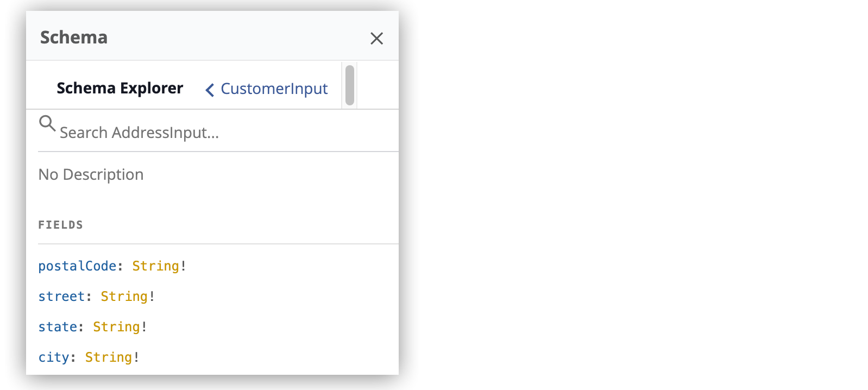Select the city field name
868x390 pixels.
[54, 357]
